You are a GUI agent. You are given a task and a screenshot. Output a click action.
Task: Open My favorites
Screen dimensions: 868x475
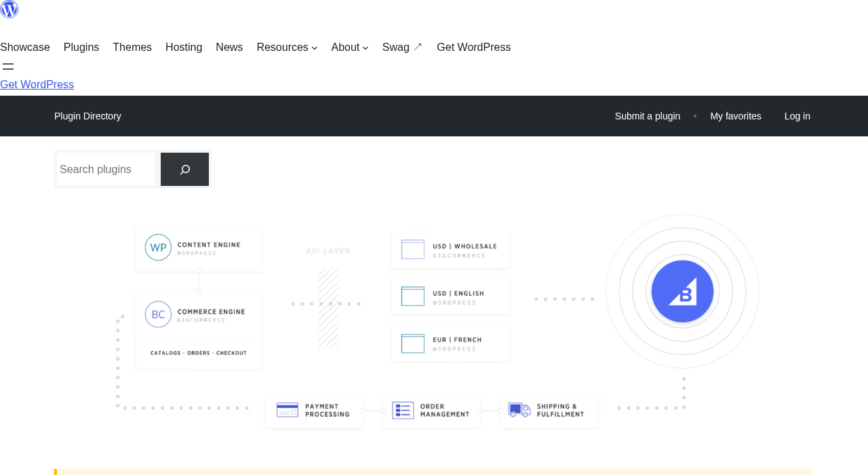click(736, 116)
